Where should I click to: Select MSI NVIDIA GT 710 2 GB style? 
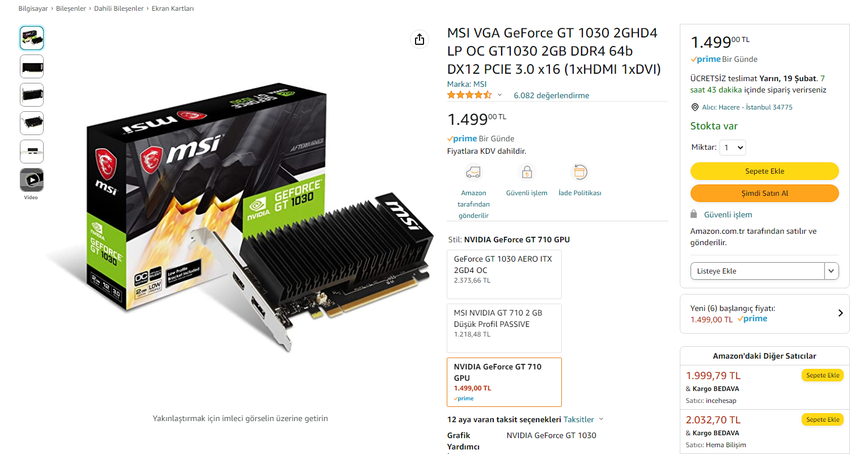point(504,328)
